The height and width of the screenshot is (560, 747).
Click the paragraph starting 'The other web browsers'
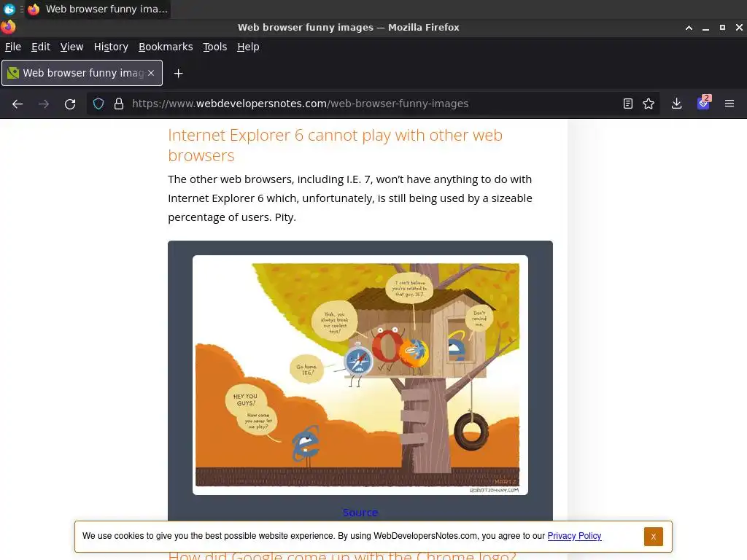pyautogui.click(x=350, y=198)
